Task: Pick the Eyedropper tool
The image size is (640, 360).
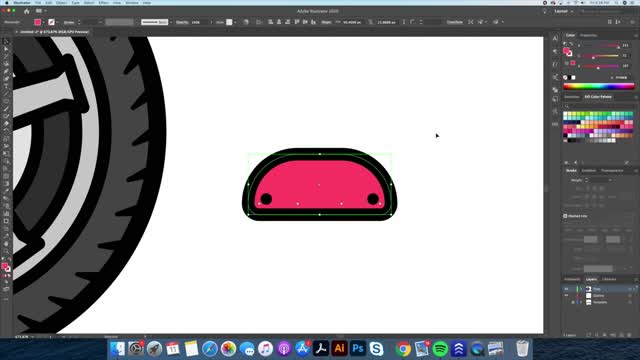Action: pos(6,191)
